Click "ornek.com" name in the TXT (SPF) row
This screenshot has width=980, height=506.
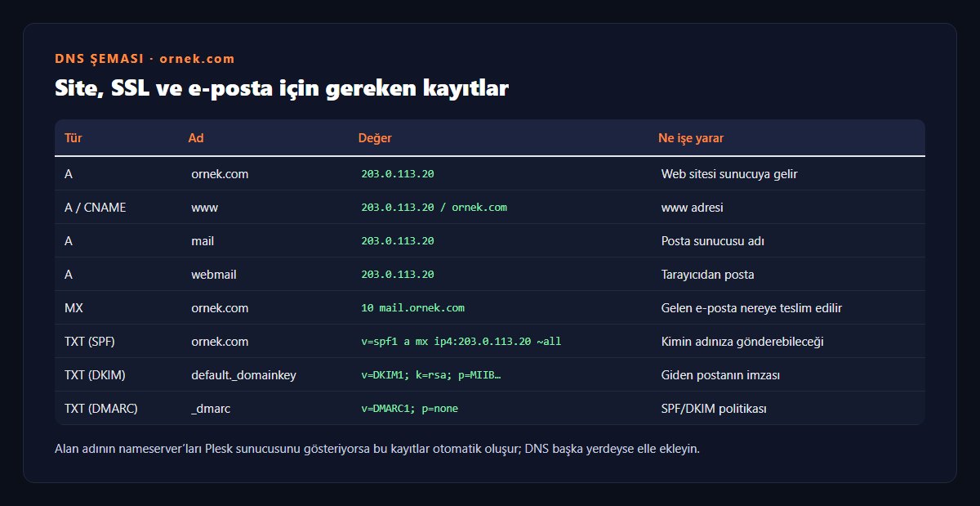[220, 342]
